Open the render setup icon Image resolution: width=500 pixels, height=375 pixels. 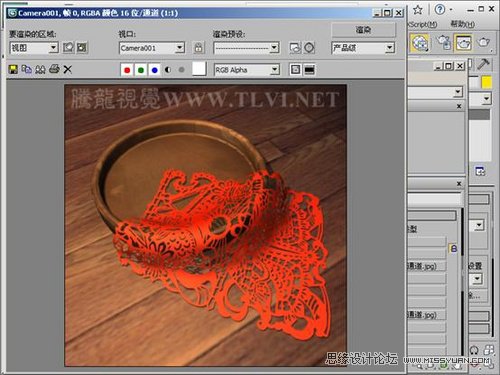(x=295, y=48)
